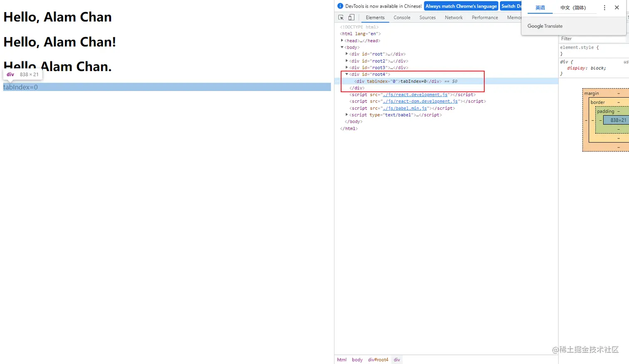Image resolution: width=629 pixels, height=364 pixels.
Task: Click the padding label in box model
Action: click(606, 111)
